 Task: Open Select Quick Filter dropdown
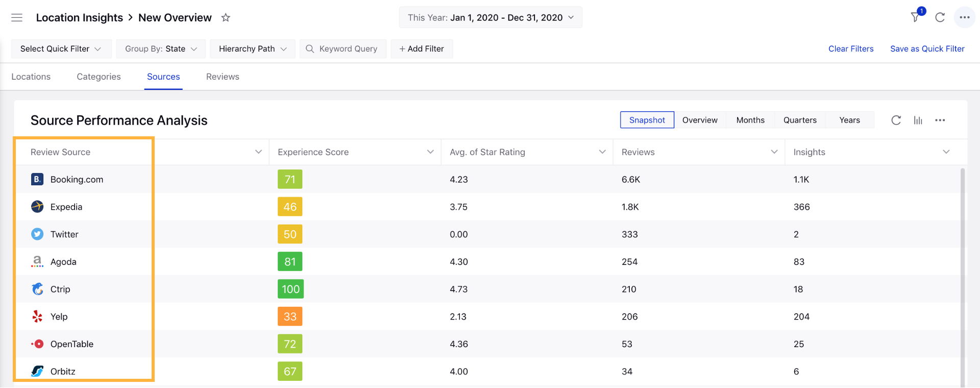tap(61, 49)
